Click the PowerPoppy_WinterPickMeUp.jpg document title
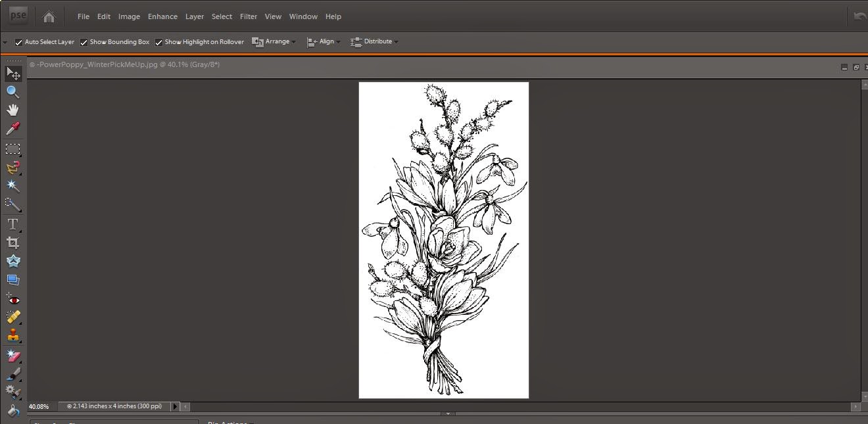 [x=125, y=65]
